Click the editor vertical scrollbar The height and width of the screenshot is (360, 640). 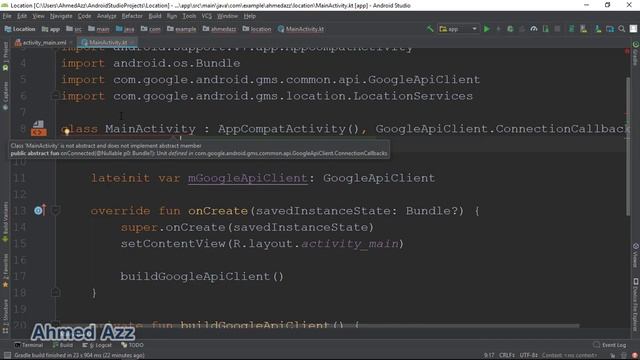click(628, 146)
